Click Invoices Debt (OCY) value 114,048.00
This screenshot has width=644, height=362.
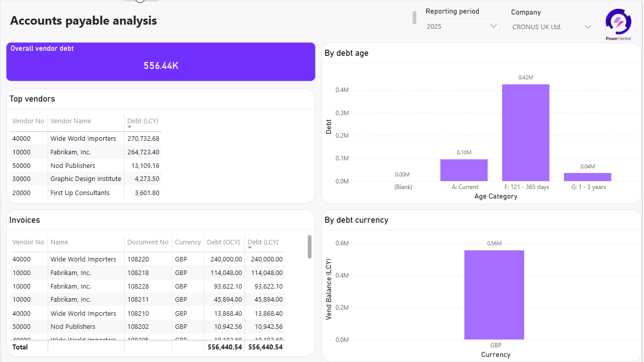coord(226,273)
